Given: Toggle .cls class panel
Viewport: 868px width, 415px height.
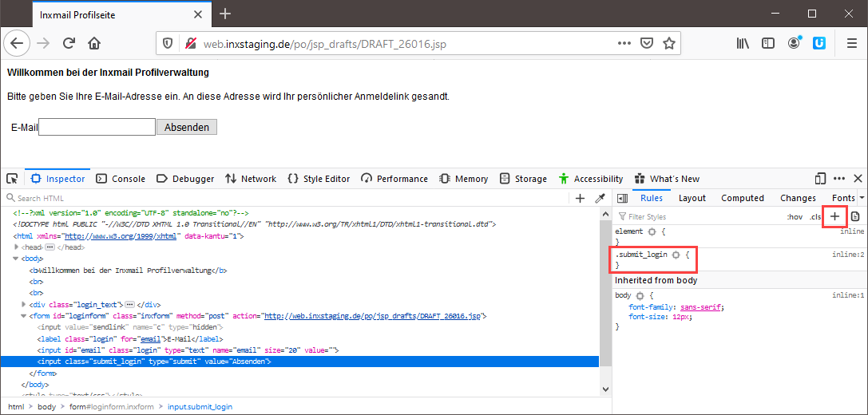Looking at the screenshot, I should click(x=814, y=217).
